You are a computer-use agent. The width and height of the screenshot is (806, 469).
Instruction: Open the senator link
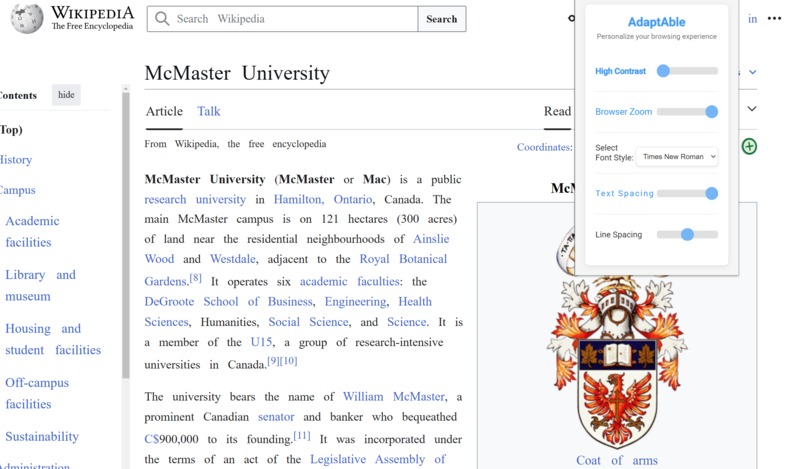tap(276, 417)
